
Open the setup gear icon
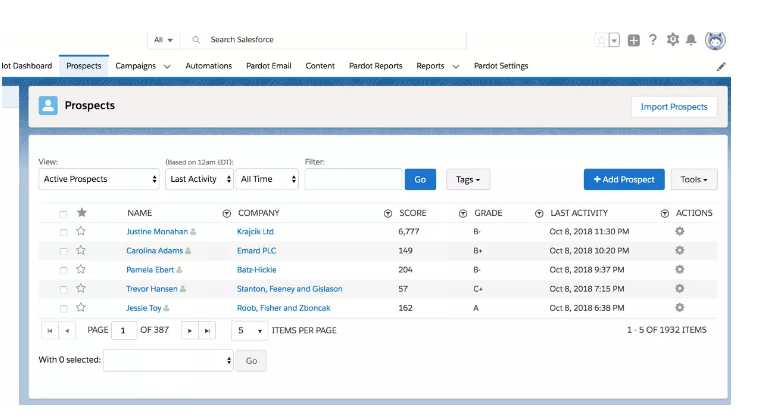click(673, 40)
